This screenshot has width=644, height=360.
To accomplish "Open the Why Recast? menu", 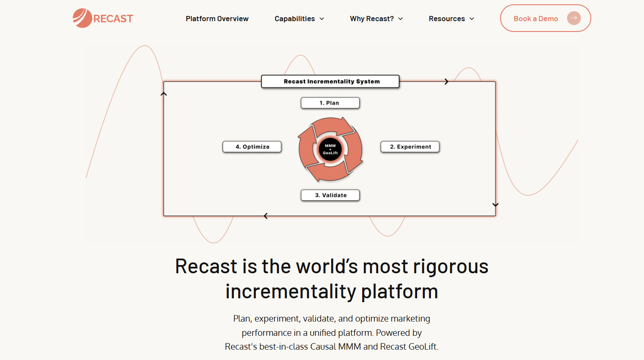I will (x=376, y=19).
